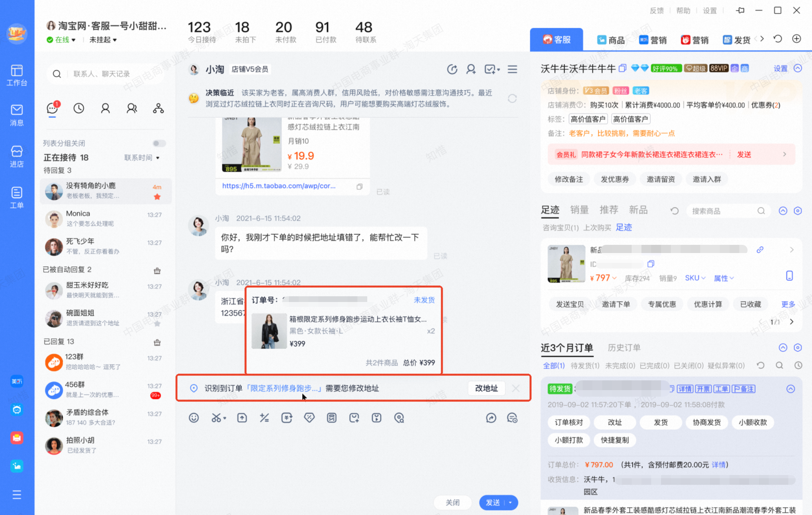Select the 历史订单 tab
The height and width of the screenshot is (515, 812).
(x=624, y=347)
